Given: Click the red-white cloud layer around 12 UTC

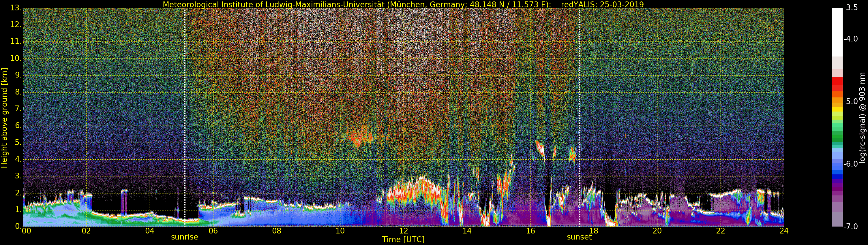Looking at the screenshot, I should click(x=413, y=193).
